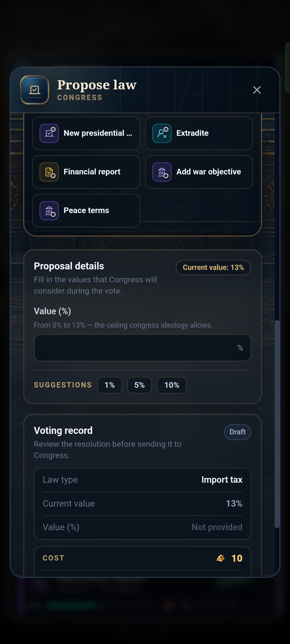Screen dimensions: 290x644
Task: Click the Financial report document icon
Action: pyautogui.click(x=49, y=172)
